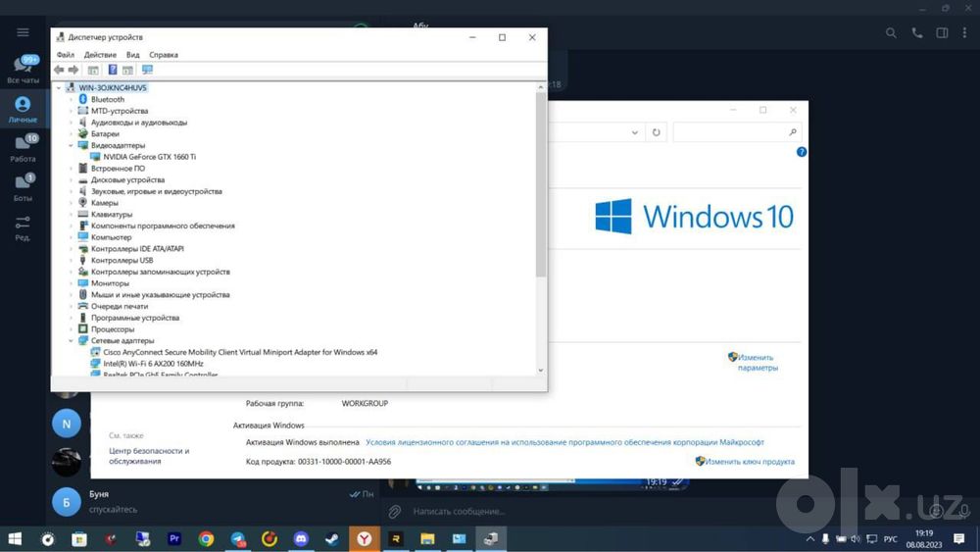Open the Файл menu

click(x=65, y=55)
